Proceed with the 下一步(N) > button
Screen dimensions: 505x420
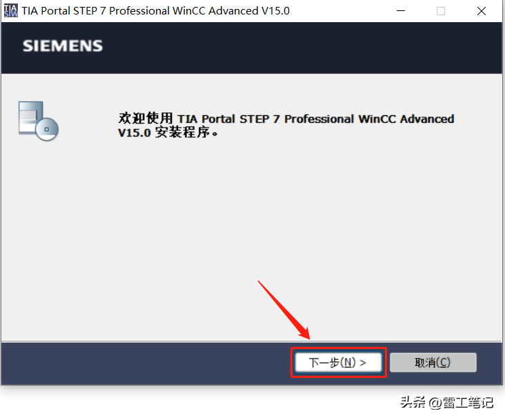click(x=338, y=362)
